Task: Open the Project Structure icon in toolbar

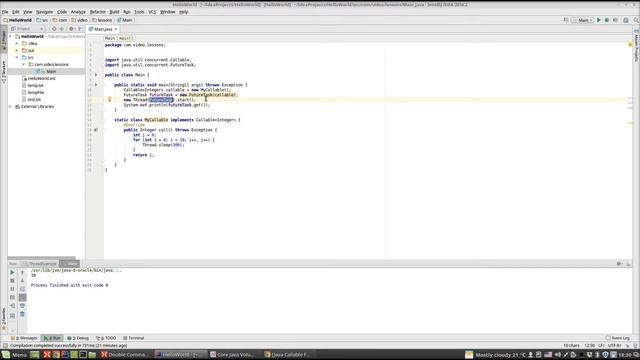Action: coord(626,20)
